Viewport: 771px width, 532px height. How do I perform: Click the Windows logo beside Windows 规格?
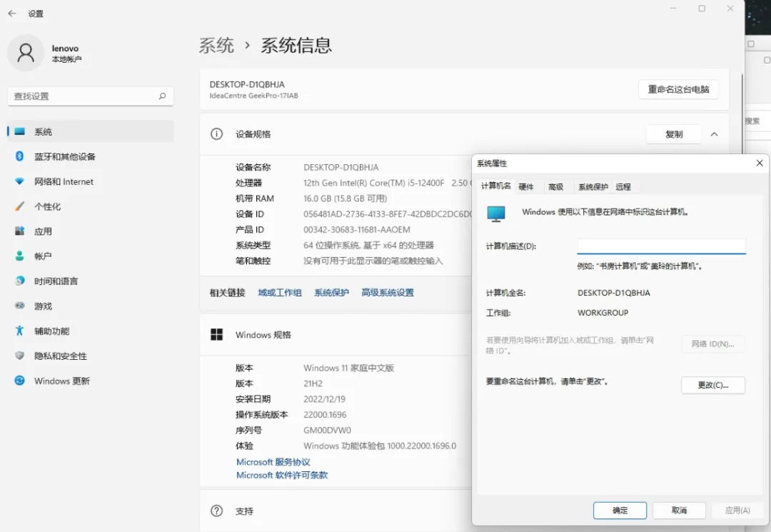[x=216, y=335]
